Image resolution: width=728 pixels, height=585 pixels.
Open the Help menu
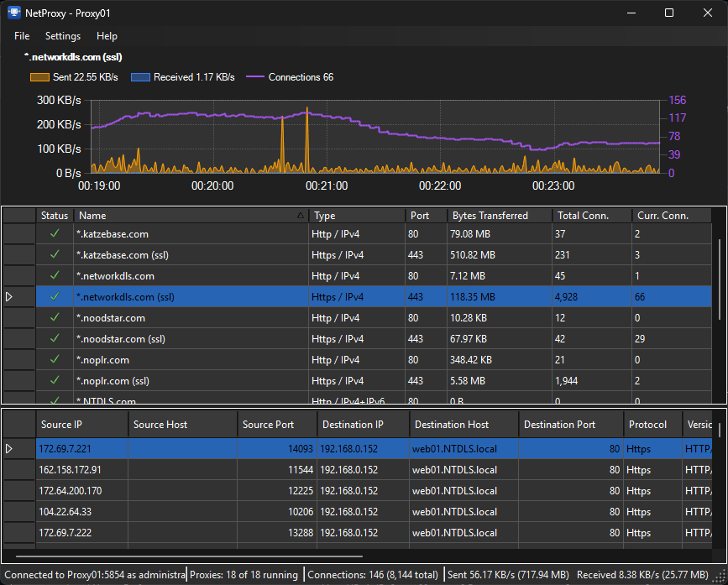pyautogui.click(x=107, y=36)
